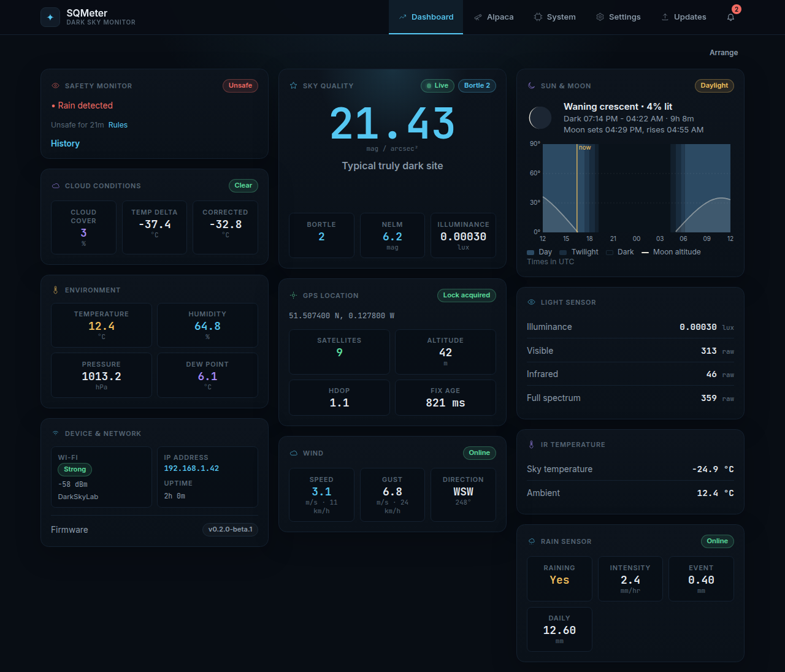
Task: View the safety History
Action: [65, 143]
